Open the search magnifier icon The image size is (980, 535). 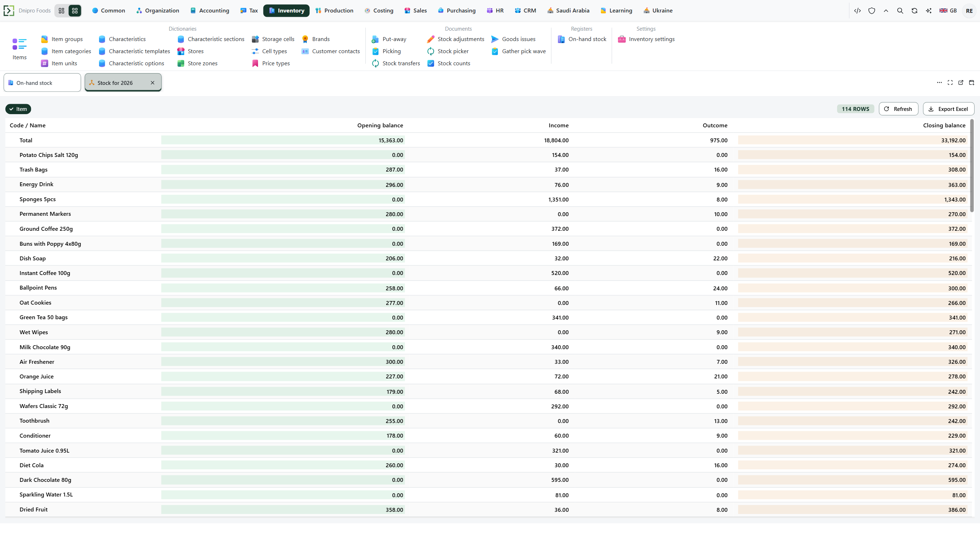[x=900, y=11]
